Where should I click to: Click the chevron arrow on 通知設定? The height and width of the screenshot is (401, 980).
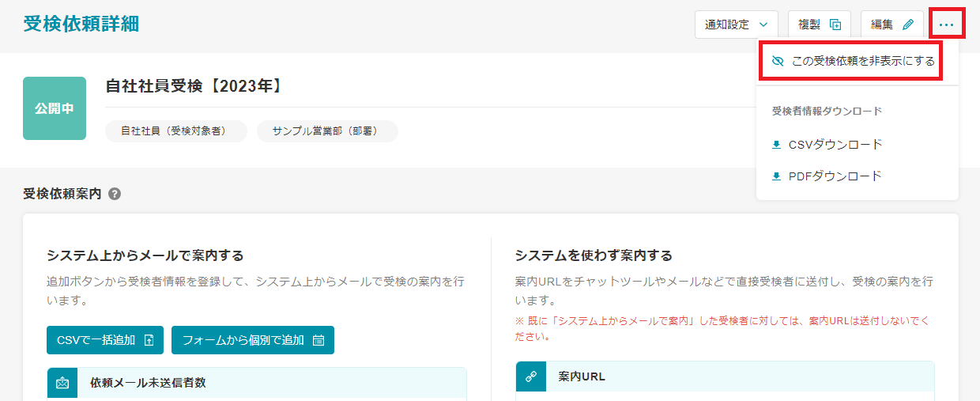(x=763, y=25)
